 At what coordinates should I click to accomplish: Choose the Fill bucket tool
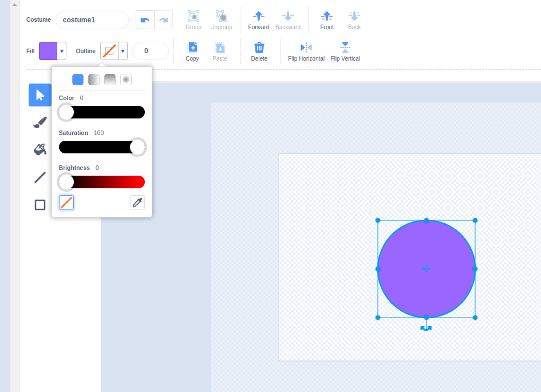coord(40,149)
